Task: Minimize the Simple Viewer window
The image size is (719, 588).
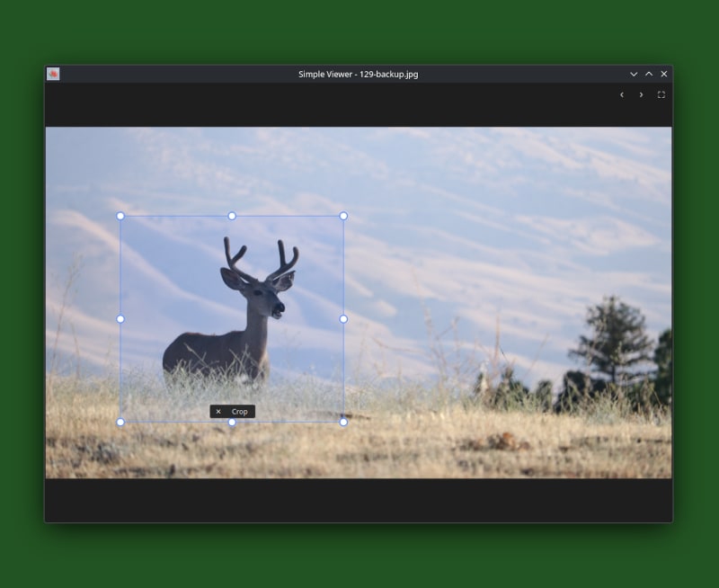Action: click(x=634, y=74)
